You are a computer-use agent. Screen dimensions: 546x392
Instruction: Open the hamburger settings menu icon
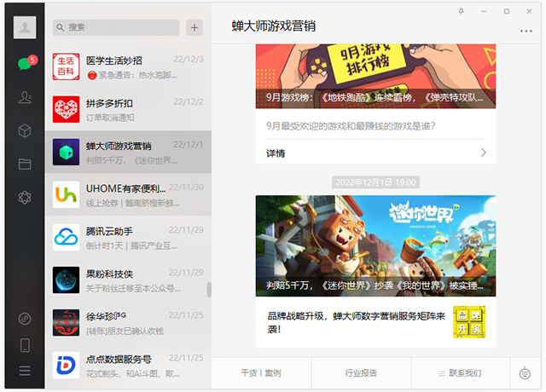(25, 371)
